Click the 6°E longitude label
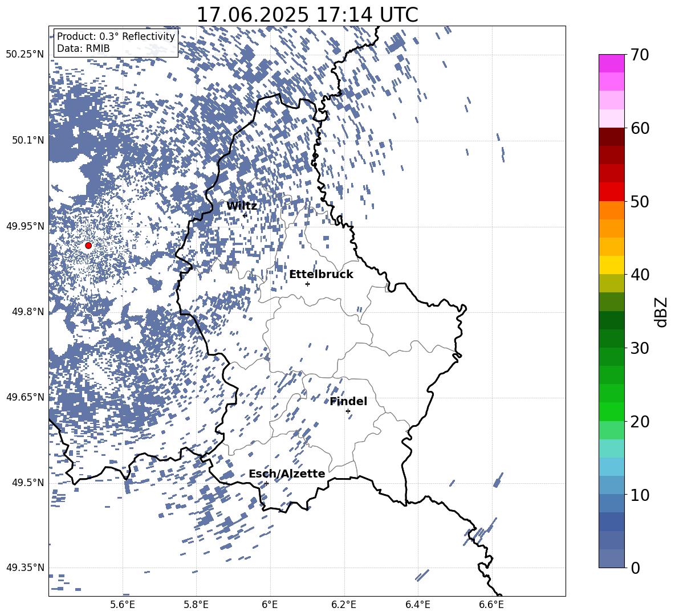Image resolution: width=675 pixels, height=616 pixels. (270, 605)
